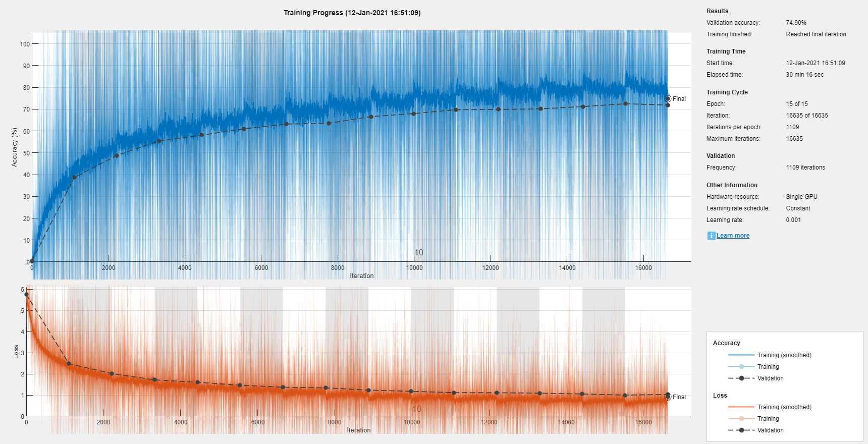The image size is (868, 444).
Task: Click the "Hardware resource:" label
Action: pyautogui.click(x=733, y=197)
